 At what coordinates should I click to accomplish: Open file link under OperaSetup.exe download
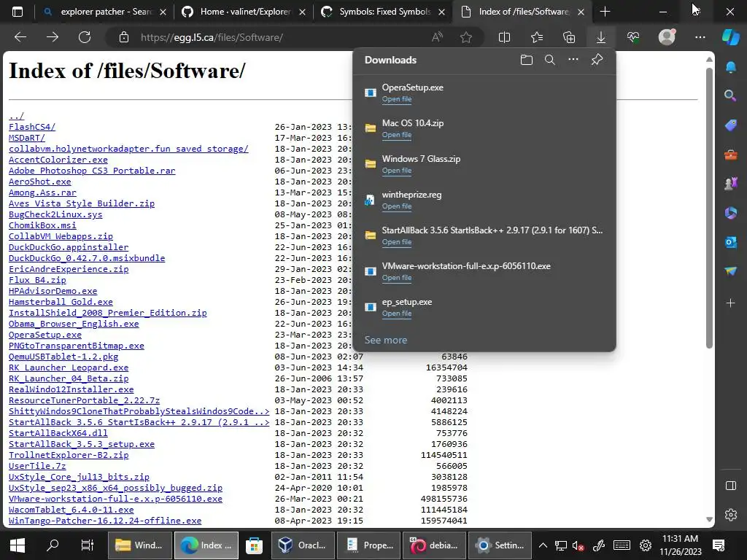tap(396, 99)
